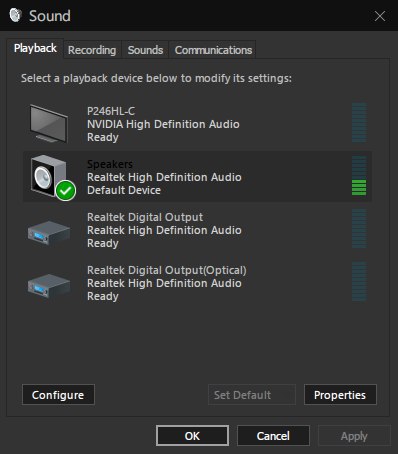398x454 pixels.
Task: Click the Set Default button
Action: (x=252, y=395)
